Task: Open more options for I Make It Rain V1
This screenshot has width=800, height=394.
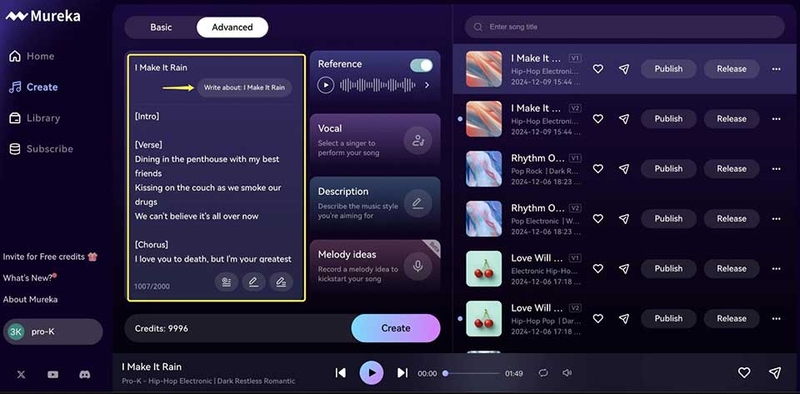Action: pos(776,69)
